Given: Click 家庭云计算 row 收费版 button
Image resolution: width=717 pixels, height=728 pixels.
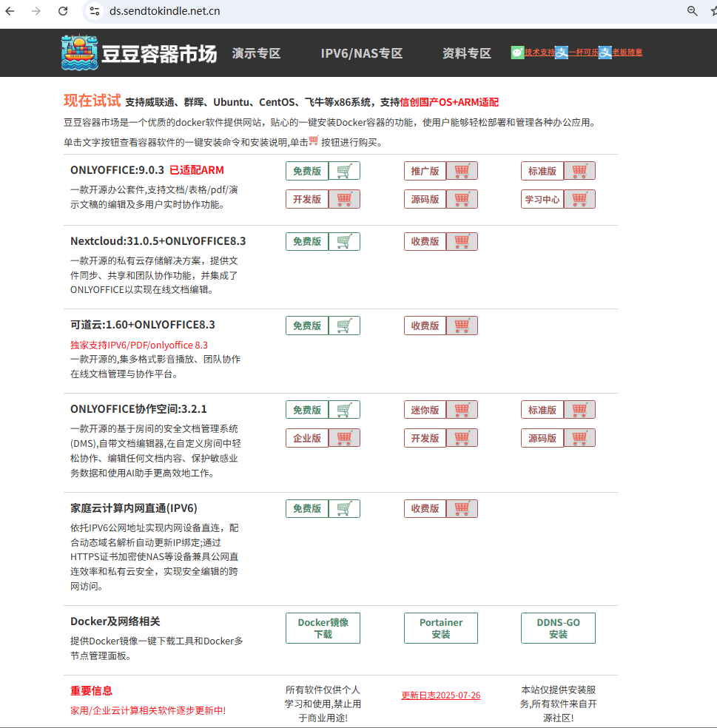Looking at the screenshot, I should click(425, 508).
